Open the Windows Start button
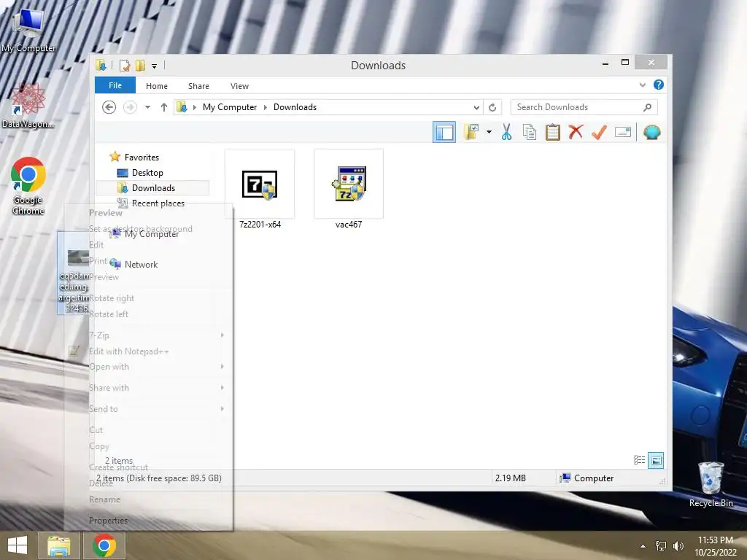This screenshot has width=747, height=560. 18,545
